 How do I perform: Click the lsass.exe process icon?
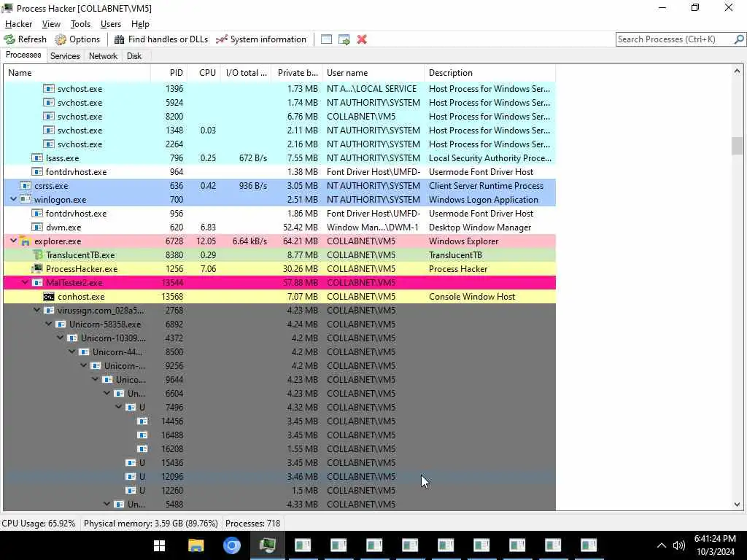(x=37, y=158)
